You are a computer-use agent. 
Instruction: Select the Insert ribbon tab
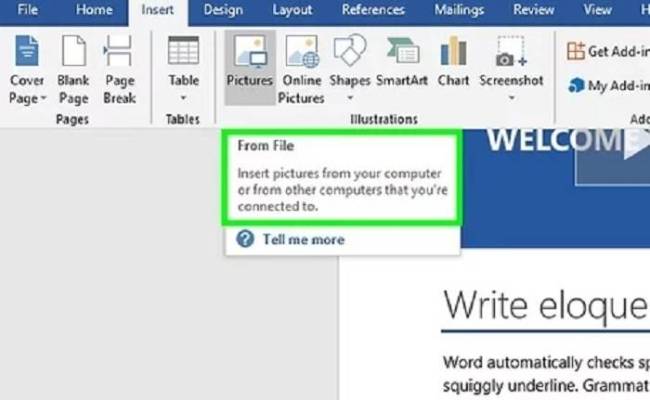point(158,10)
